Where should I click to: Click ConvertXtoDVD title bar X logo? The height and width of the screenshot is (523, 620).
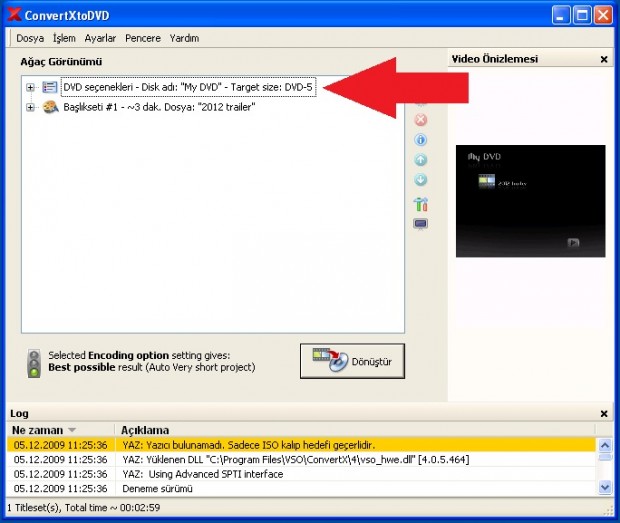(x=15, y=15)
